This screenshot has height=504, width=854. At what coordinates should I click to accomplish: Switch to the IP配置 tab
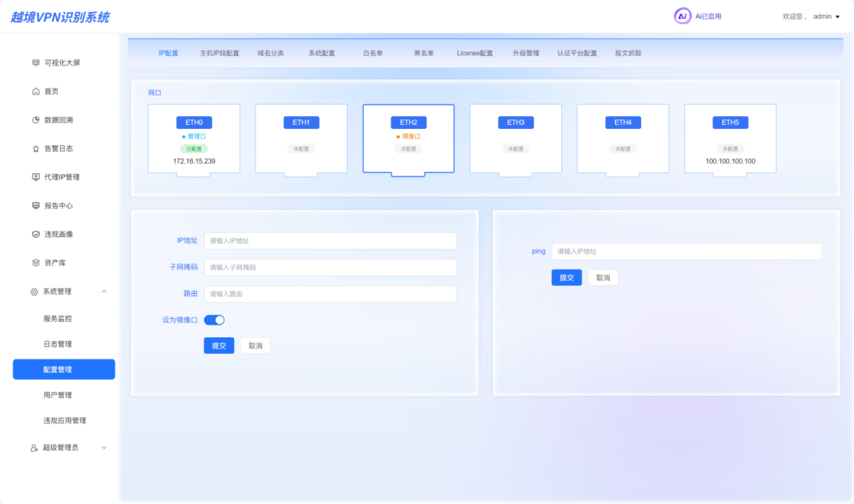click(x=168, y=54)
